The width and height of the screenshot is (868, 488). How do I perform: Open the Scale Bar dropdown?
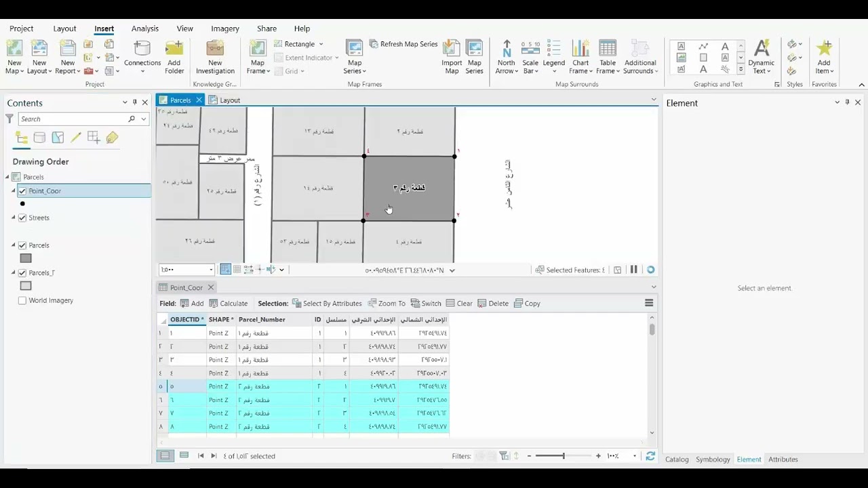(530, 66)
